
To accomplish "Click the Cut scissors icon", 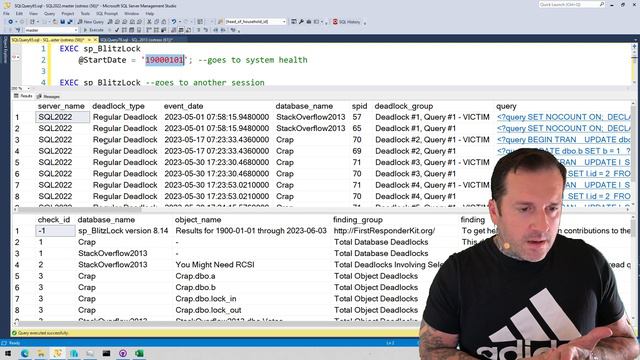I will (149, 22).
